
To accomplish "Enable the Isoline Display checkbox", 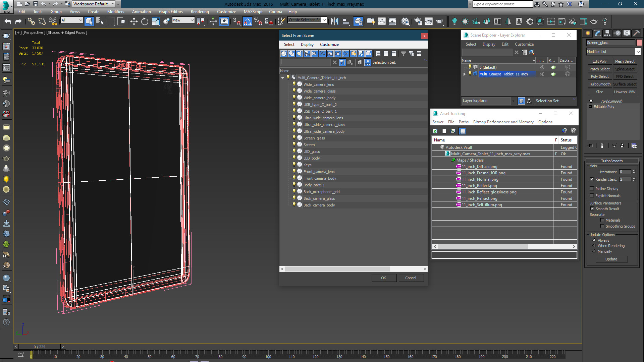I will pos(592,189).
